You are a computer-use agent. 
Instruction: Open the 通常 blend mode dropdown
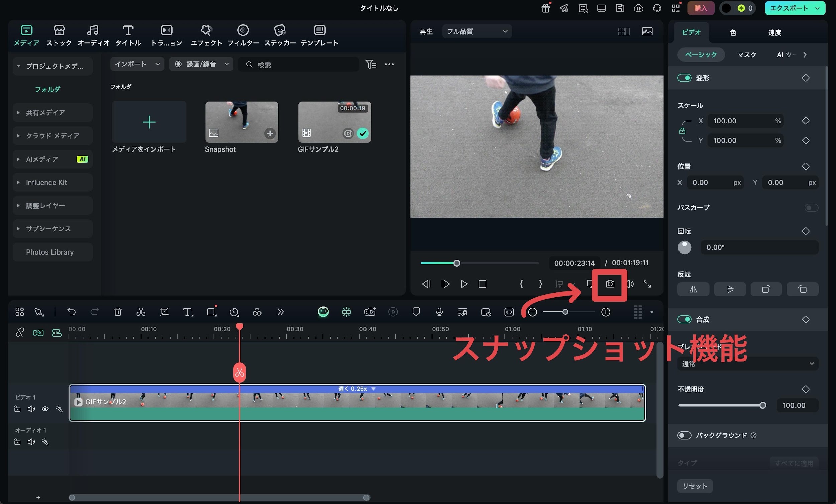pos(748,364)
